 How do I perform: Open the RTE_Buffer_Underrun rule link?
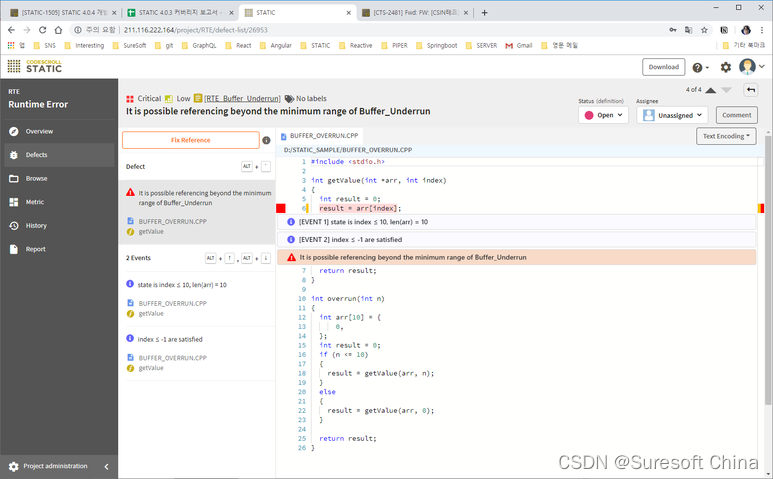[243, 99]
